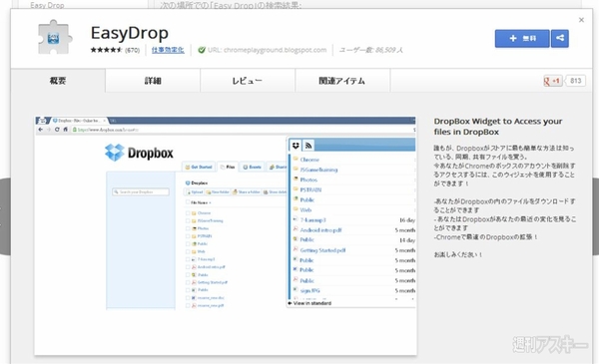The image size is (599, 364).
Task: Select the 関連アイテム related items tab
Action: pos(342,81)
